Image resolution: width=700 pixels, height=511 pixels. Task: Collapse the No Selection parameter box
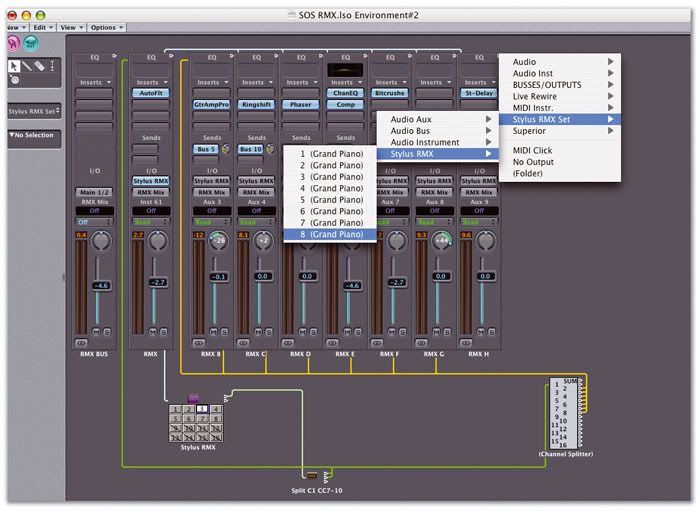[12, 135]
